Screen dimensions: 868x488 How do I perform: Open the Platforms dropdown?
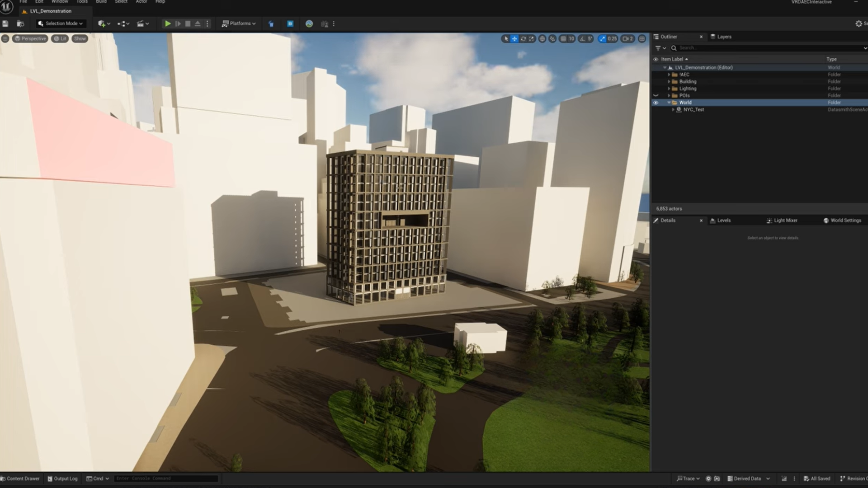[239, 23]
